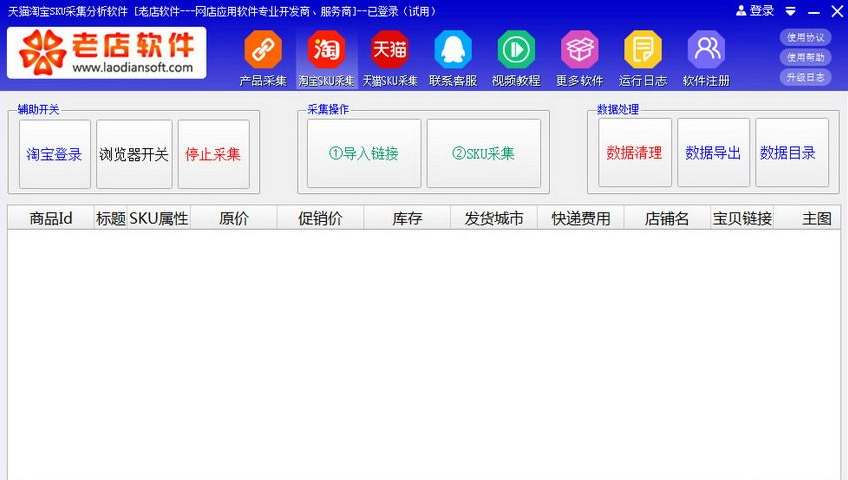Click the 促销价 column header

pyautogui.click(x=320, y=218)
